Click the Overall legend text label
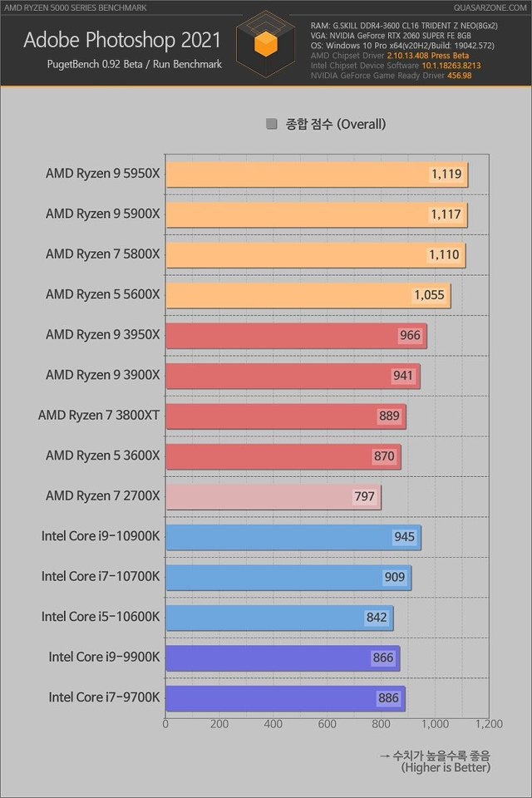Viewport: 532px width, 798px height. coord(336,124)
